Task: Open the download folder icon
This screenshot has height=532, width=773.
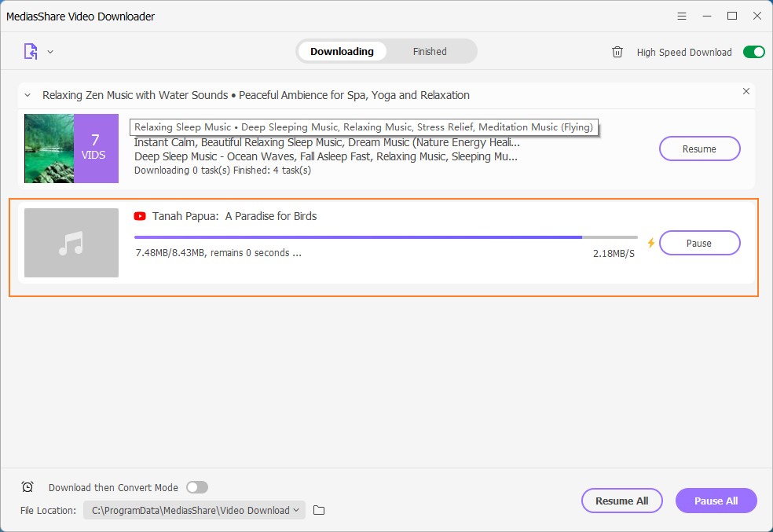Action: click(x=319, y=510)
